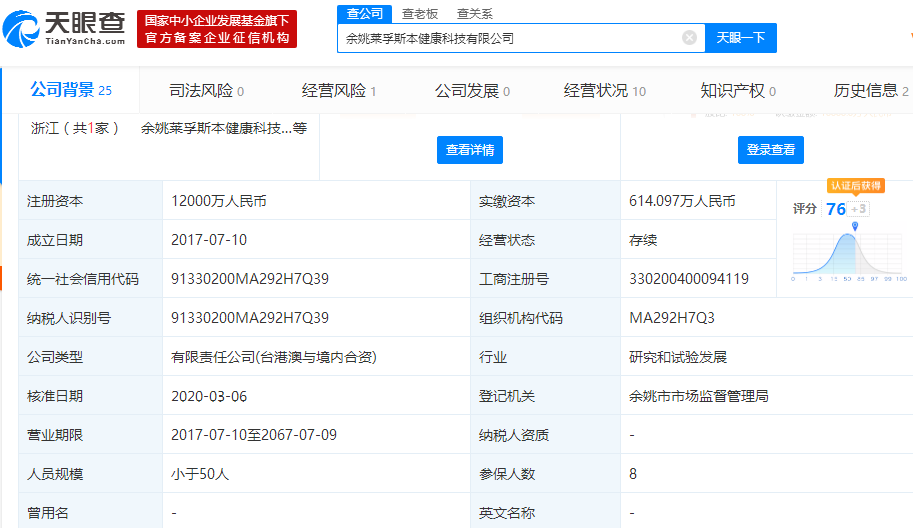Image resolution: width=913 pixels, height=528 pixels.
Task: Select the 查公司 search tab
Action: click(x=365, y=14)
